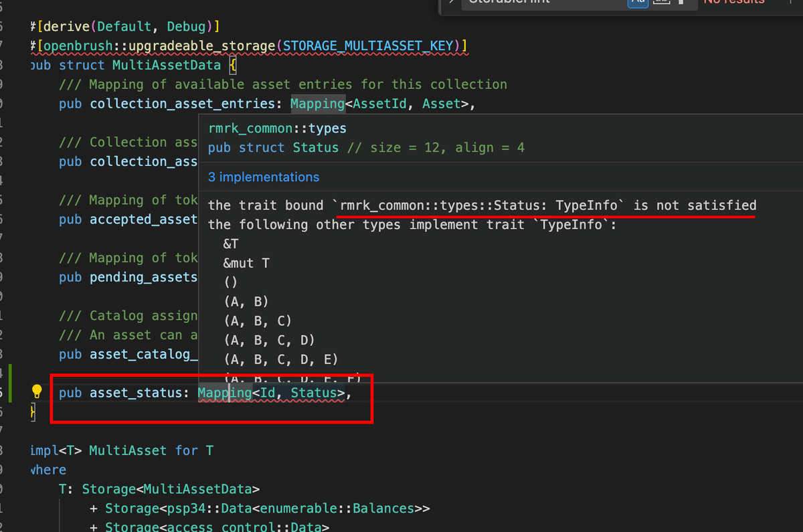This screenshot has width=803, height=532.
Task: Click "Id" key type in asset_status line
Action: 266,393
